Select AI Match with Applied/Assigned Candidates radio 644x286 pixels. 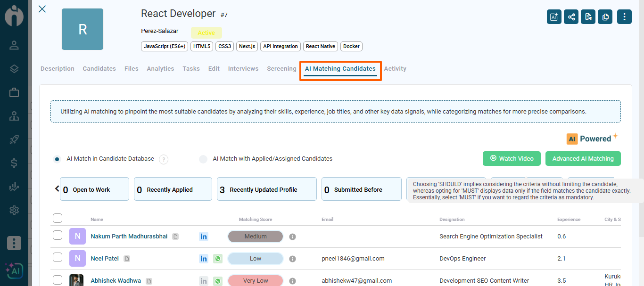click(x=203, y=159)
